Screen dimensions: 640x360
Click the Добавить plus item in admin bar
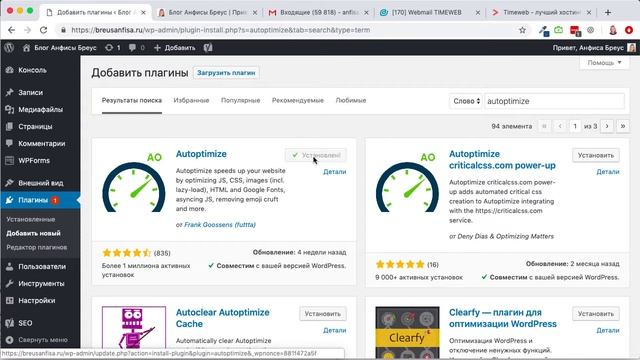pyautogui.click(x=174, y=48)
